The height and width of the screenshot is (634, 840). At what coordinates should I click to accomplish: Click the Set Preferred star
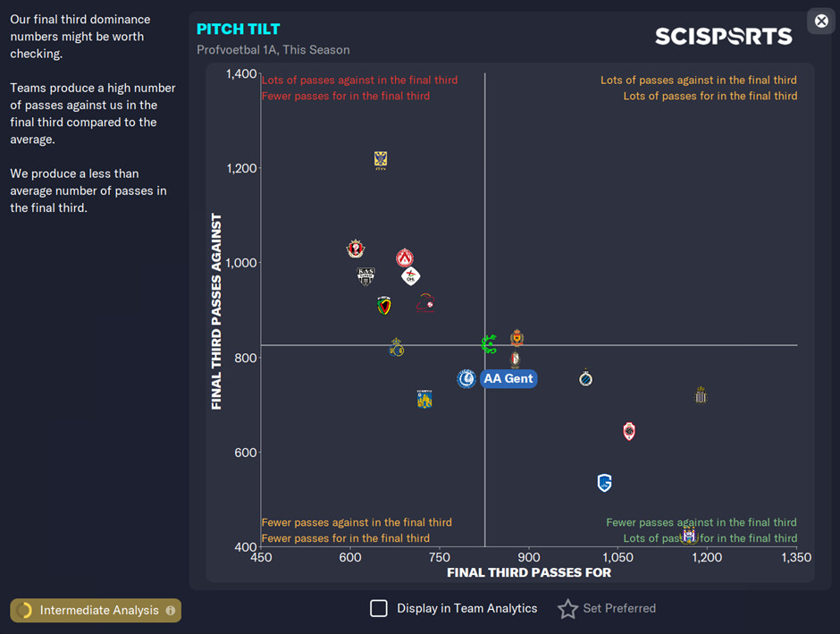pos(567,608)
